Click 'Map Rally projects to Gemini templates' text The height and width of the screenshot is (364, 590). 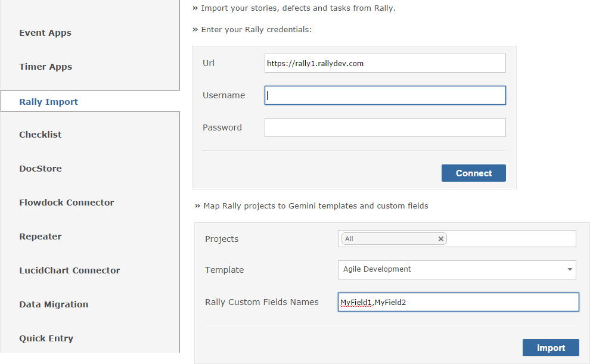[280, 206]
